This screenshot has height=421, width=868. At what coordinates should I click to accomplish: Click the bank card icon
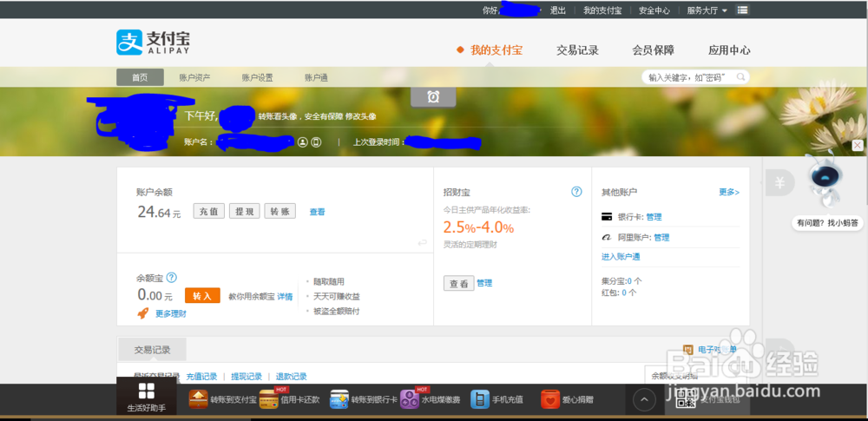[x=607, y=217]
